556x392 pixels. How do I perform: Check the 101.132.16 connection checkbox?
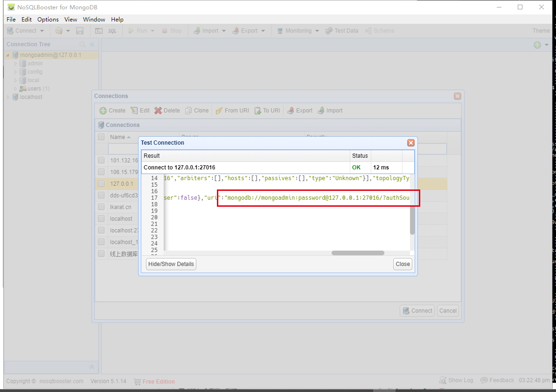pyautogui.click(x=101, y=161)
